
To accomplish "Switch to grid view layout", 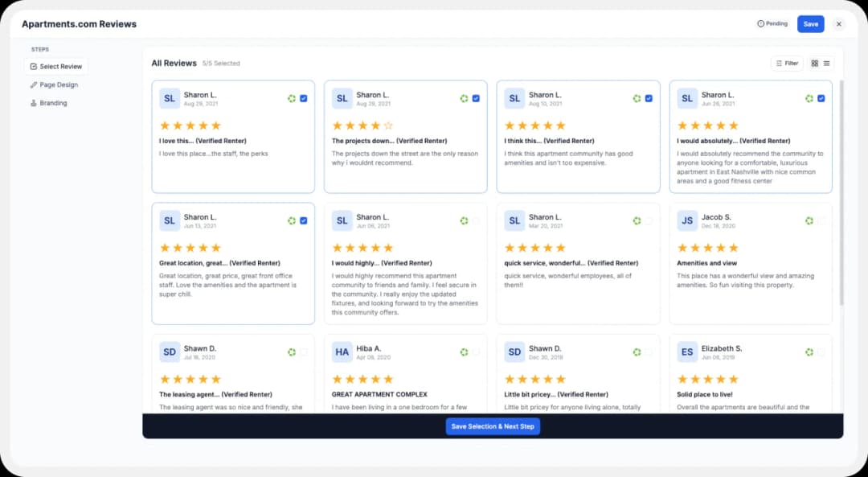I will tap(814, 63).
